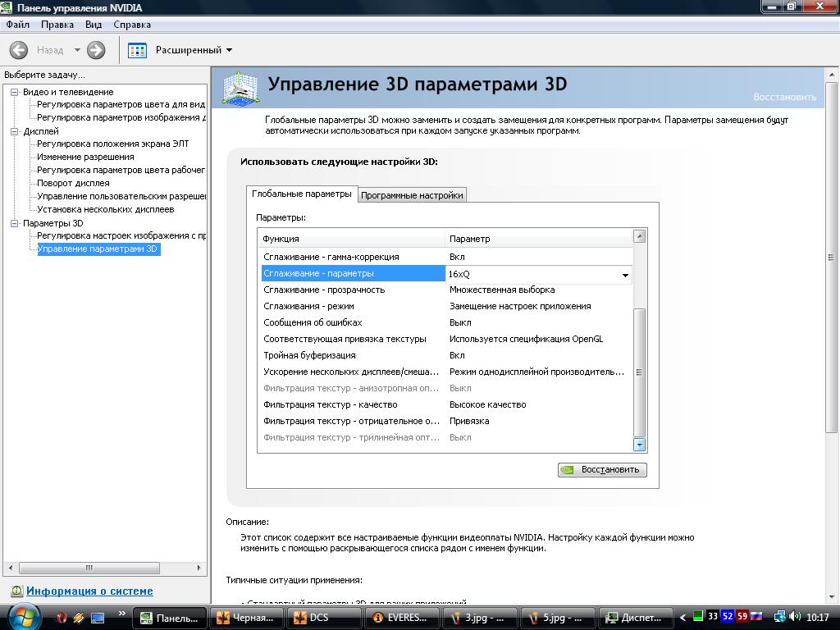Screen dimensions: 840x630
Task: Select Регулировка параметров цвета для видео
Action: [121, 104]
